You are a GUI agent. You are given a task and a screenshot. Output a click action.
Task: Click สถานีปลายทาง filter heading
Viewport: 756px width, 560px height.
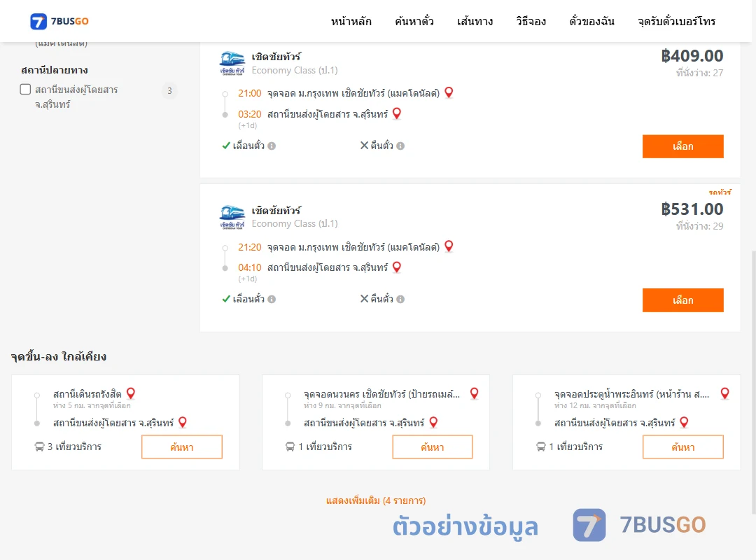click(x=55, y=70)
